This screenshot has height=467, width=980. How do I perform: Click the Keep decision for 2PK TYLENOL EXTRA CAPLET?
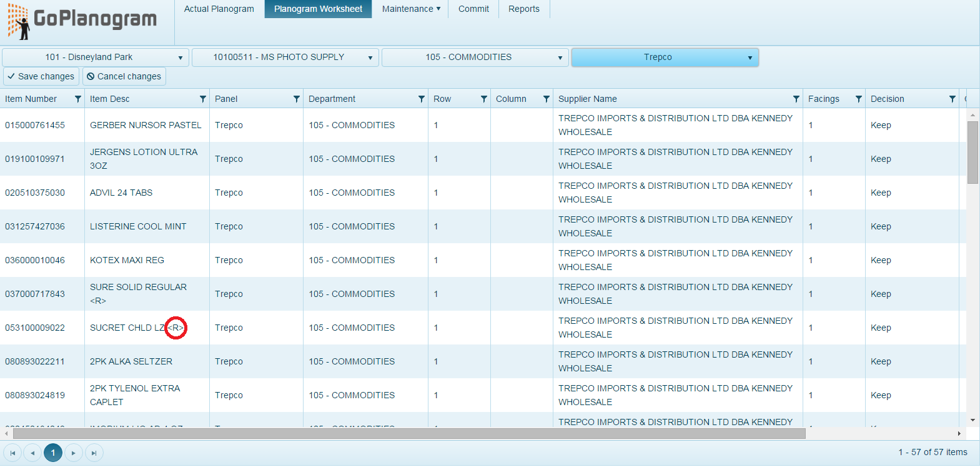tap(881, 395)
